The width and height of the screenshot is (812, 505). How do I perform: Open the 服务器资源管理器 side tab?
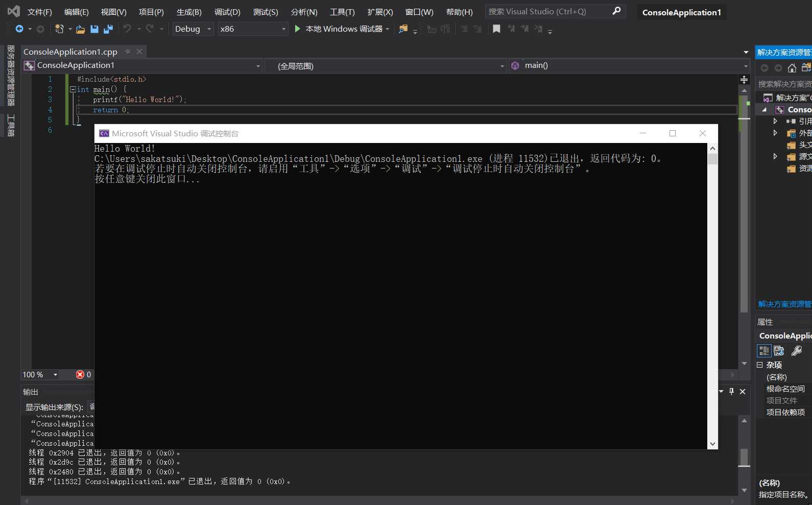(10, 76)
